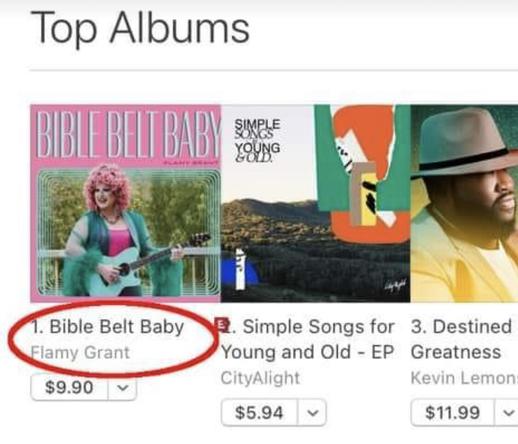Buy Bible Belt Baby for $9.90
518x444 pixels.
click(x=69, y=387)
